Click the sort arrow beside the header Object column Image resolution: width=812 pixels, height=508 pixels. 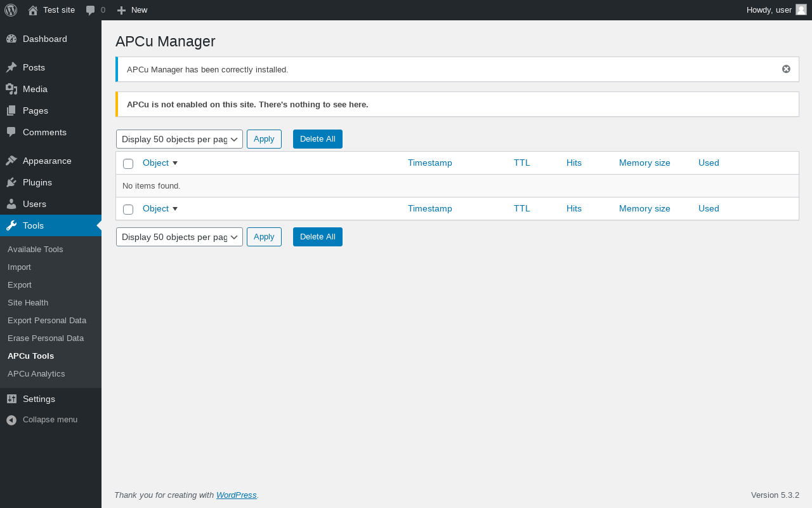tap(175, 163)
